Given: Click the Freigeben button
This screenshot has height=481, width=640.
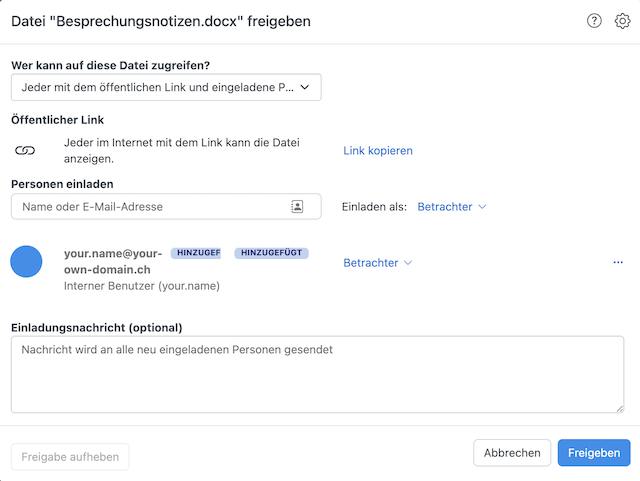Looking at the screenshot, I should pos(594,453).
